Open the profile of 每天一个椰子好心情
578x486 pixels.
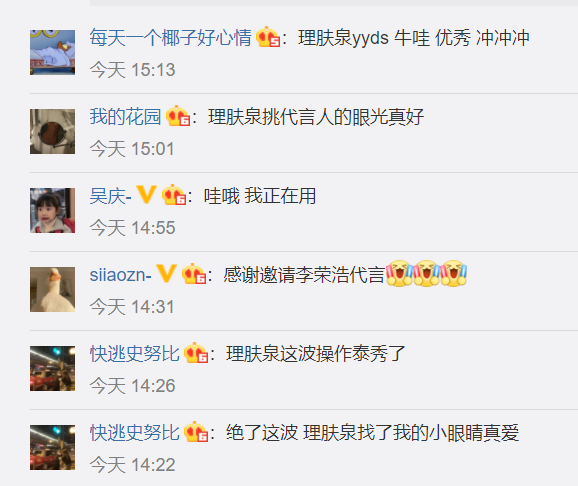(x=170, y=38)
